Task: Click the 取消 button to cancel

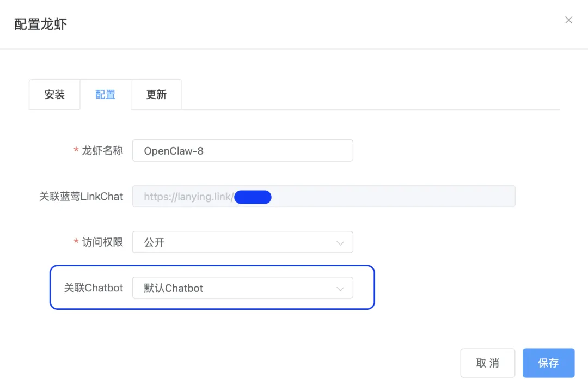Action: pos(487,363)
